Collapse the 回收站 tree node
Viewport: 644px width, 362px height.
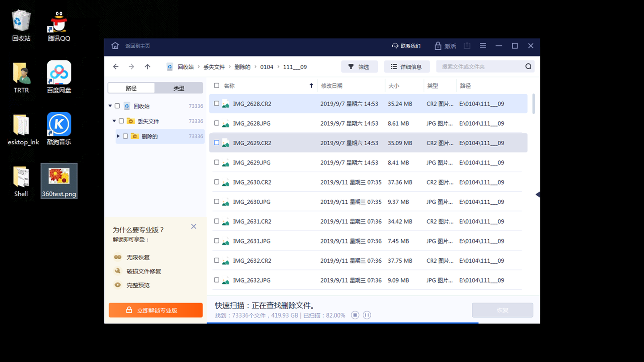click(x=110, y=106)
